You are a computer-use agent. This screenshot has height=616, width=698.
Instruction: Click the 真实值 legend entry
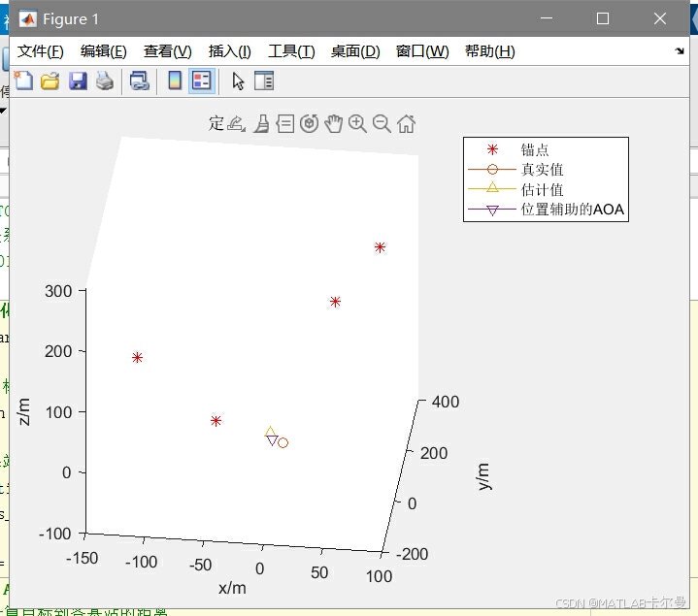tap(543, 170)
